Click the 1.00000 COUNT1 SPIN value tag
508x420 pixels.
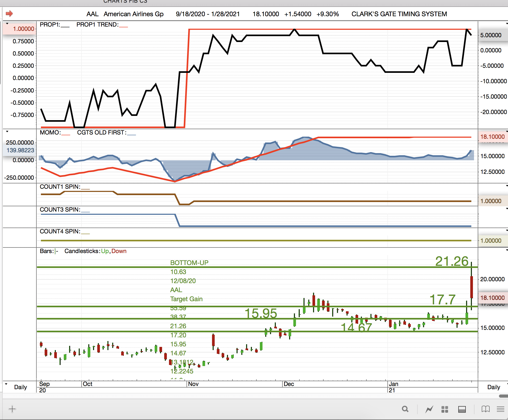click(493, 201)
